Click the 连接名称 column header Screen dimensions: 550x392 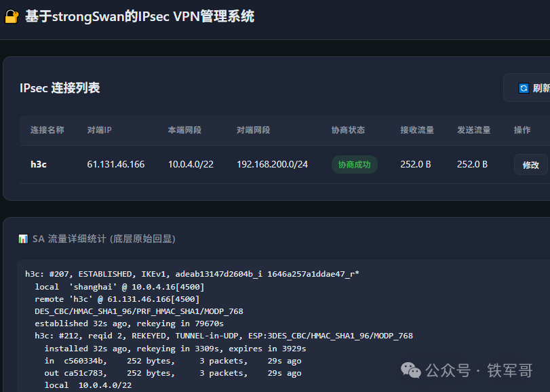[47, 130]
